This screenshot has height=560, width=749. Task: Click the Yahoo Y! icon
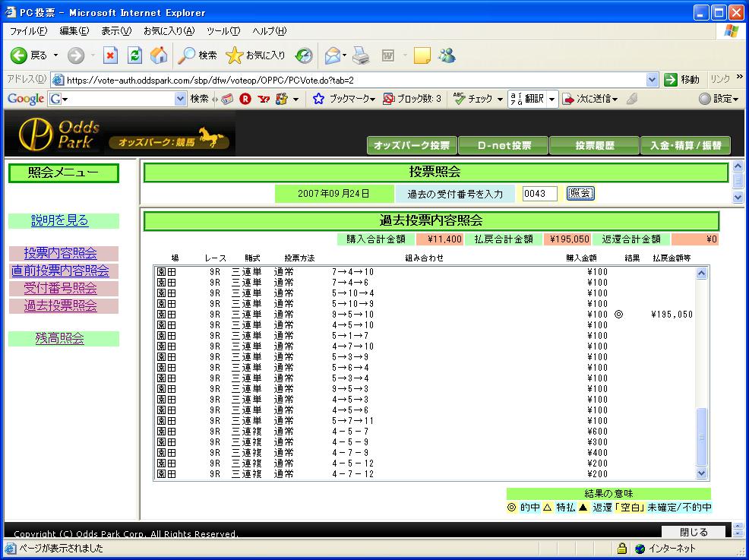[263, 99]
